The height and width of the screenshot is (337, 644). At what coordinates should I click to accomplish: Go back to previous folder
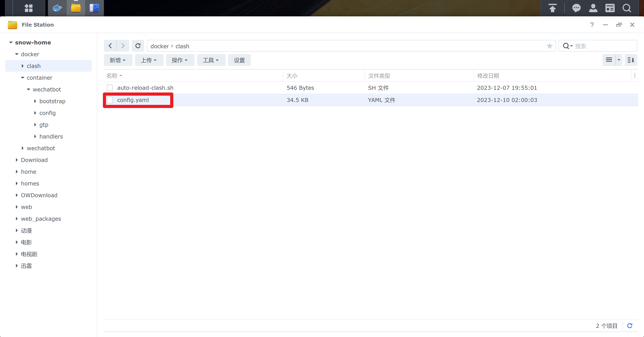110,46
